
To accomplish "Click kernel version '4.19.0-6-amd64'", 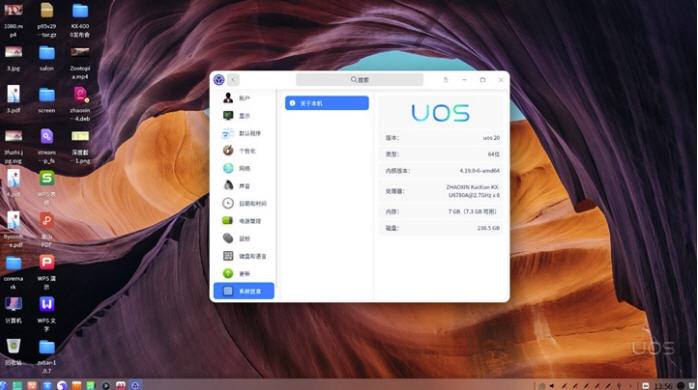I will coord(479,171).
